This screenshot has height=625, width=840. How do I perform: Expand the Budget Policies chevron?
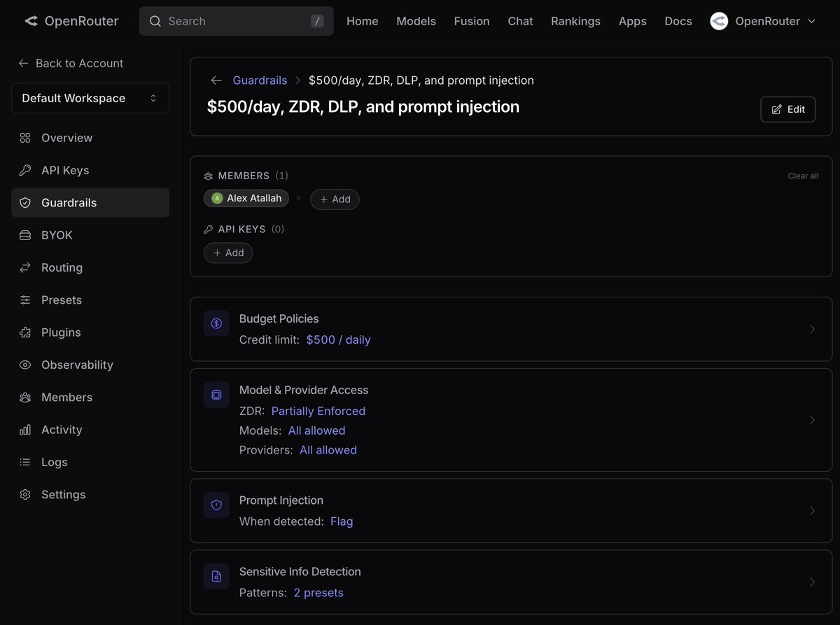tap(812, 329)
